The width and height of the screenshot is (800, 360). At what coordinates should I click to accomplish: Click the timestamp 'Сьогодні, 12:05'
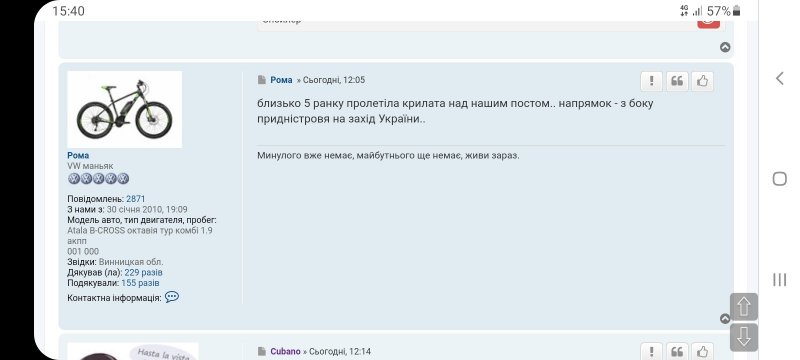click(334, 80)
